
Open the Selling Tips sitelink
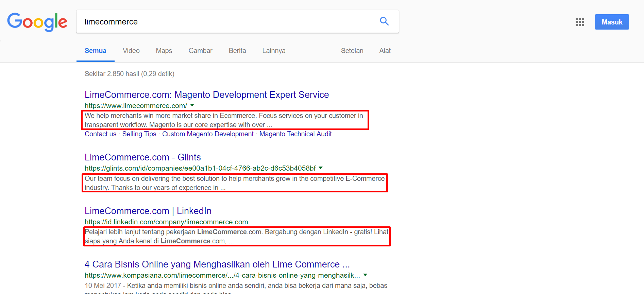[139, 134]
